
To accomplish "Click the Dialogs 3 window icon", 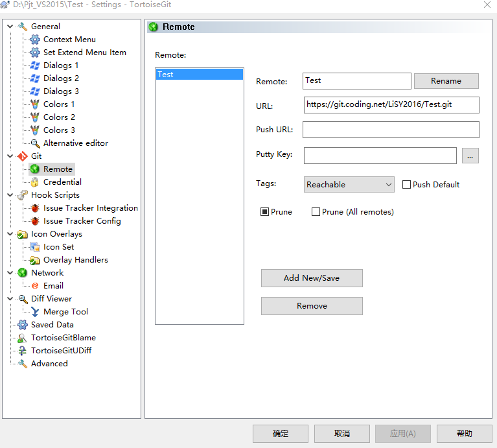I will 35,91.
